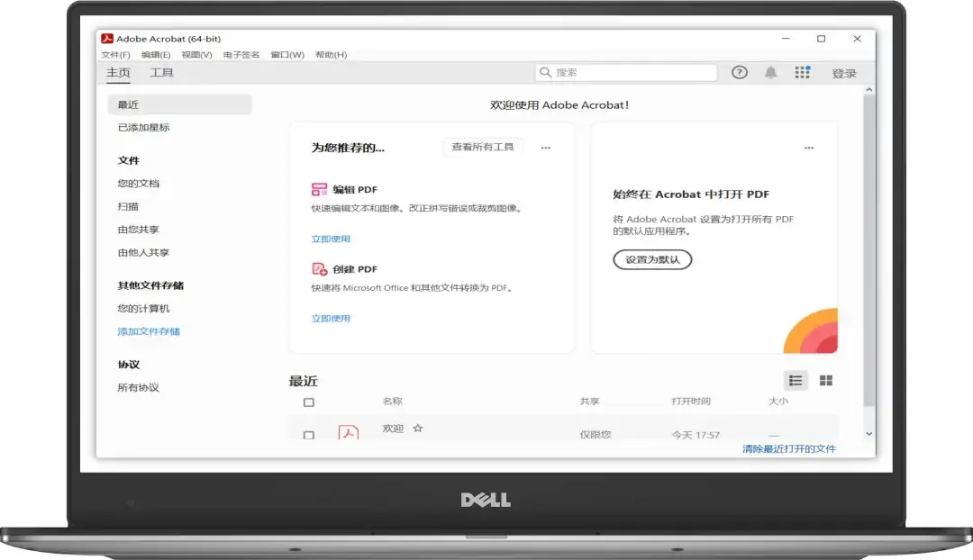Select 由您共享 in the sidebar

tap(139, 230)
